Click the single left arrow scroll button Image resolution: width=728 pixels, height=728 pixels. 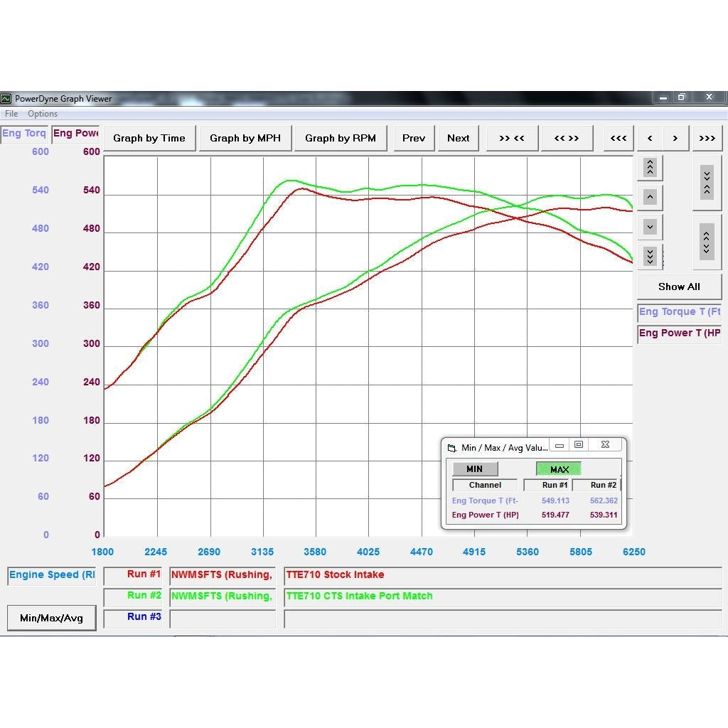(x=650, y=138)
